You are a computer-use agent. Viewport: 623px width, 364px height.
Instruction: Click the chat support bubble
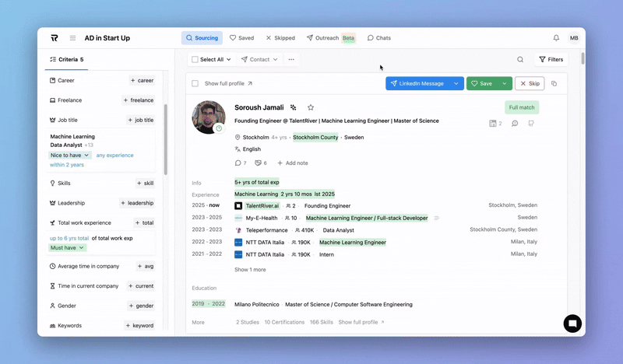click(x=572, y=324)
